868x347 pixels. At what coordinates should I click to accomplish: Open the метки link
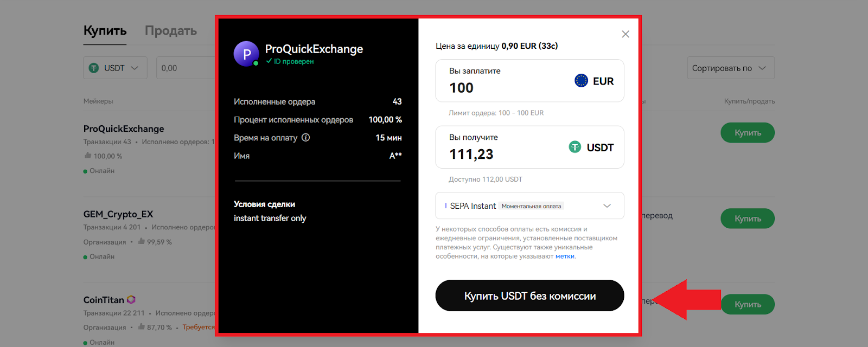tap(565, 256)
